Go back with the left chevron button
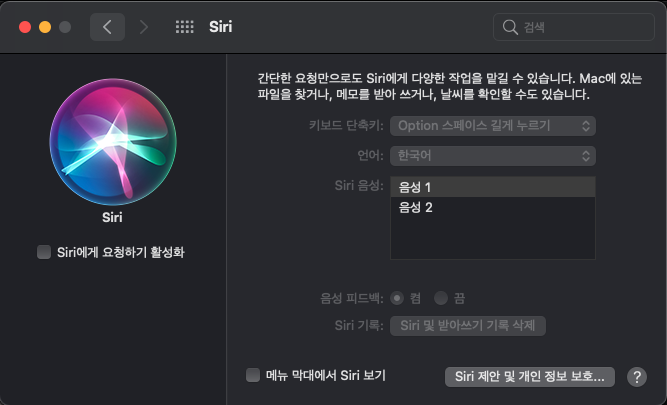667x405 pixels. pyautogui.click(x=107, y=27)
